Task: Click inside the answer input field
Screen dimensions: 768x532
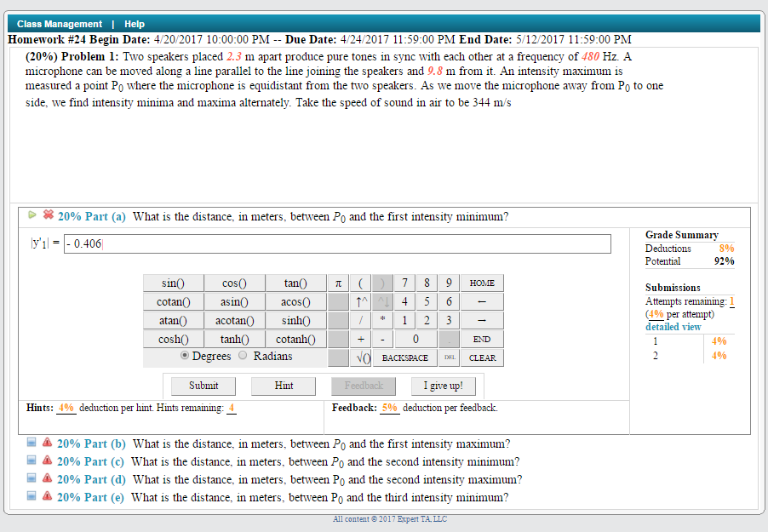Action: (x=341, y=243)
